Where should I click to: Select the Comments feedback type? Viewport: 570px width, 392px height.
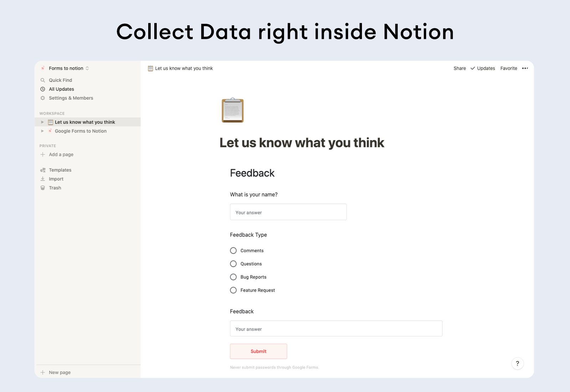click(x=233, y=251)
